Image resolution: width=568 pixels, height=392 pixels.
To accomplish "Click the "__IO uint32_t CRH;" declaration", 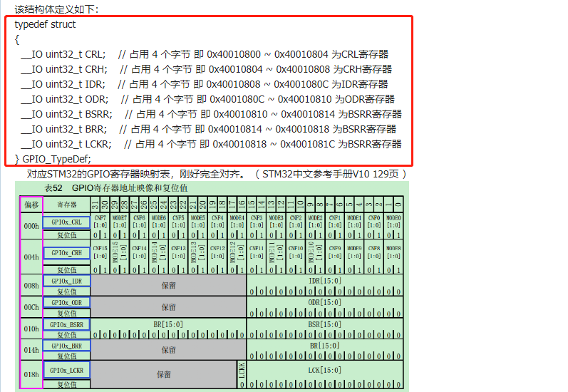I will tap(64, 69).
